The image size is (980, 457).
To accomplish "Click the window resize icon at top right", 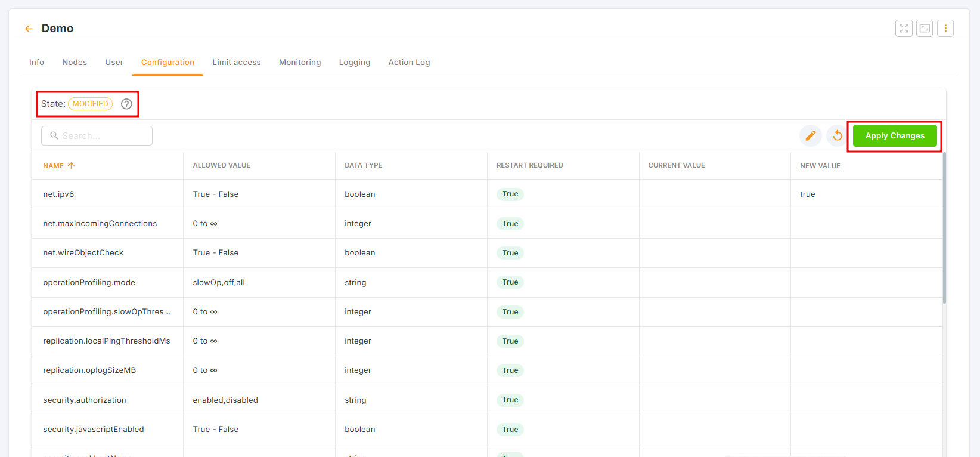I will 925,29.
